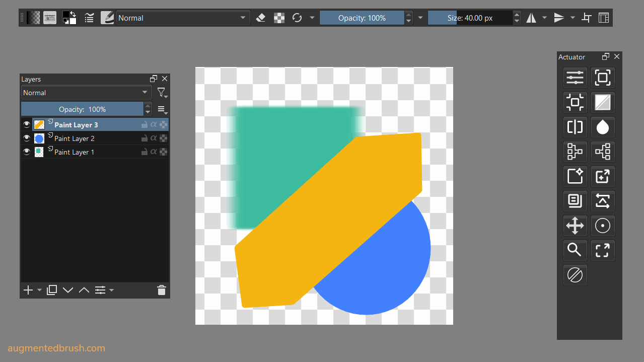This screenshot has height=362, width=644.
Task: Delete the layer using the trash icon
Action: click(161, 290)
